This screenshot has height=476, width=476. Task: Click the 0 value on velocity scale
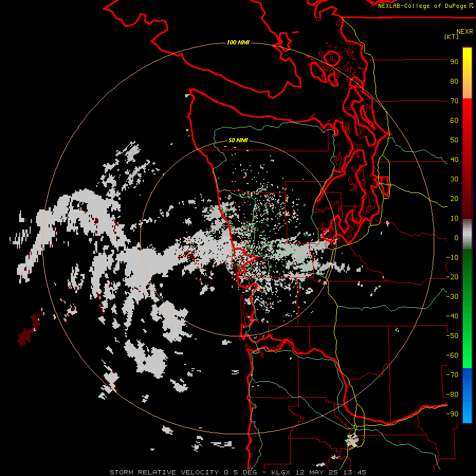456,238
